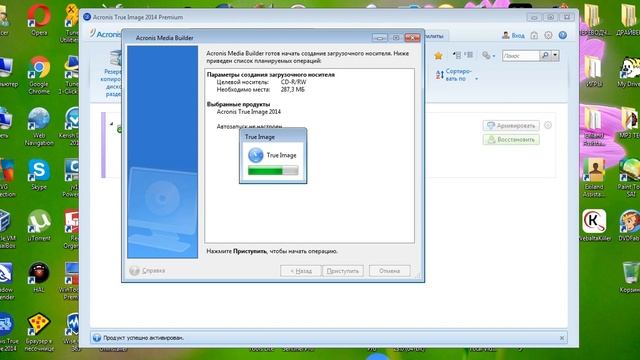Click the Acronis logo in main window

pyautogui.click(x=105, y=34)
